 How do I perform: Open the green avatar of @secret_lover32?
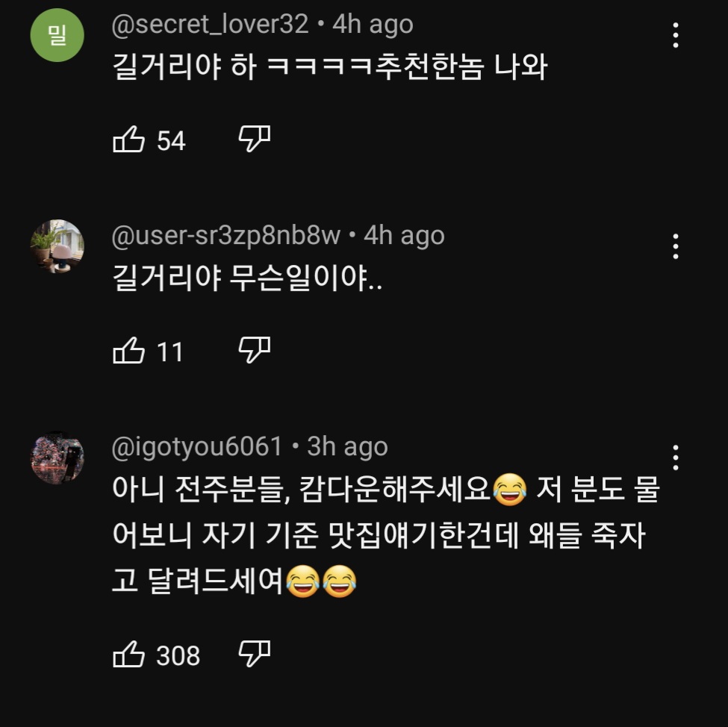57,35
